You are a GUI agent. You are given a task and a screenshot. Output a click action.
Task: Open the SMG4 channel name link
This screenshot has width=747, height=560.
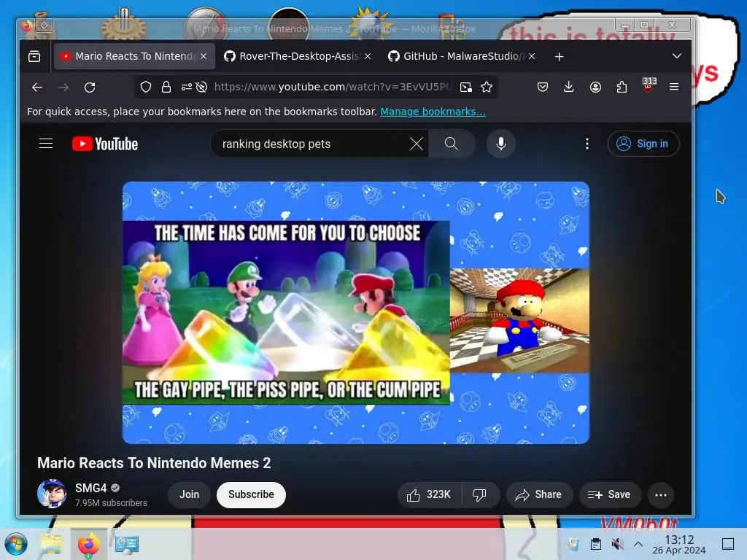pyautogui.click(x=90, y=488)
